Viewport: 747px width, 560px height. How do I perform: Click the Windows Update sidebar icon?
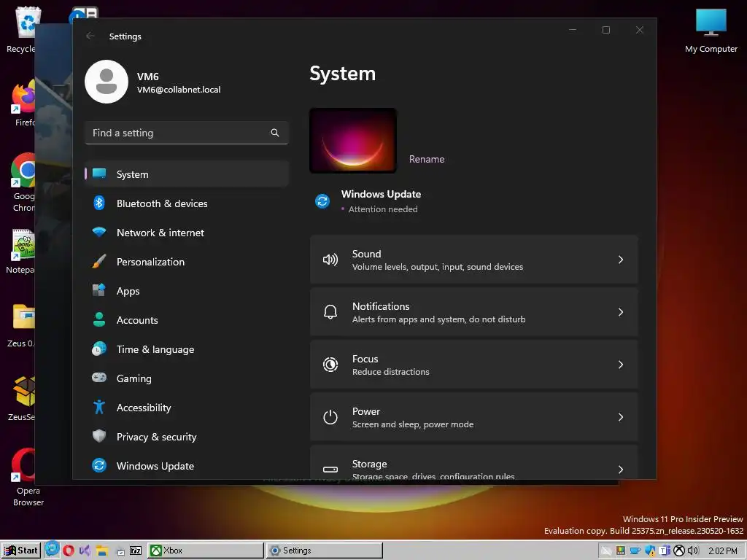(x=99, y=465)
